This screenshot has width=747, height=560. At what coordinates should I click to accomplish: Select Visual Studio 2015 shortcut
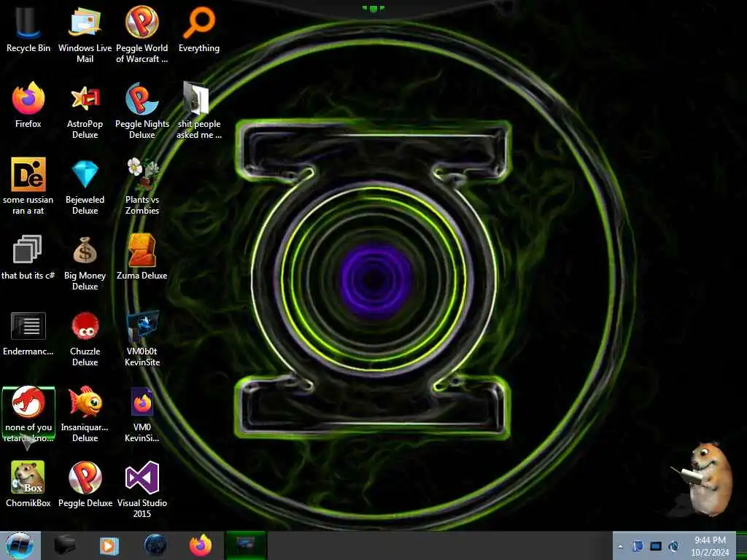pos(142,489)
